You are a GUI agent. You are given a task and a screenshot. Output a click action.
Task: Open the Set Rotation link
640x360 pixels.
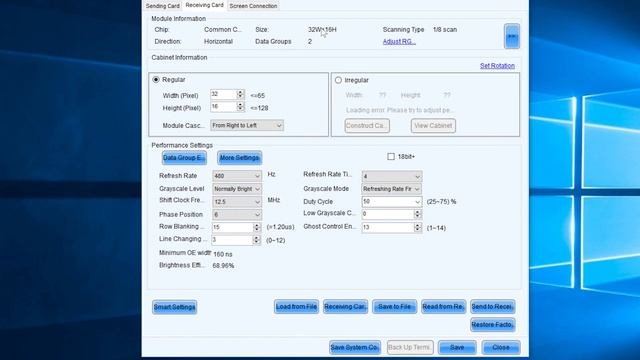tap(497, 66)
